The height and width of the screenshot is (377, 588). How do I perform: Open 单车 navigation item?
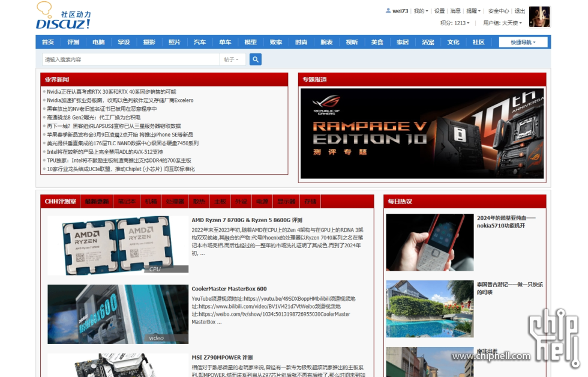(225, 43)
